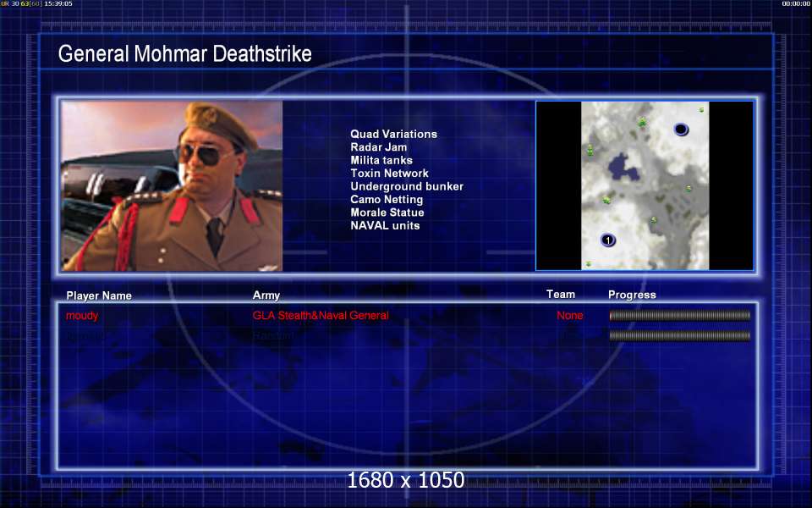
Task: Click the start position 1 marker on minimap
Action: (x=608, y=240)
